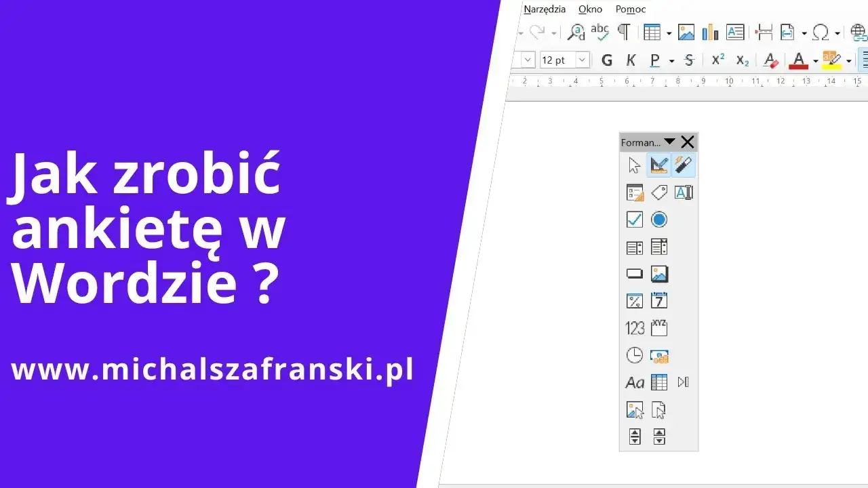Toggle the Form Control Wizards
Viewport: 868px width, 488px height.
click(683, 165)
